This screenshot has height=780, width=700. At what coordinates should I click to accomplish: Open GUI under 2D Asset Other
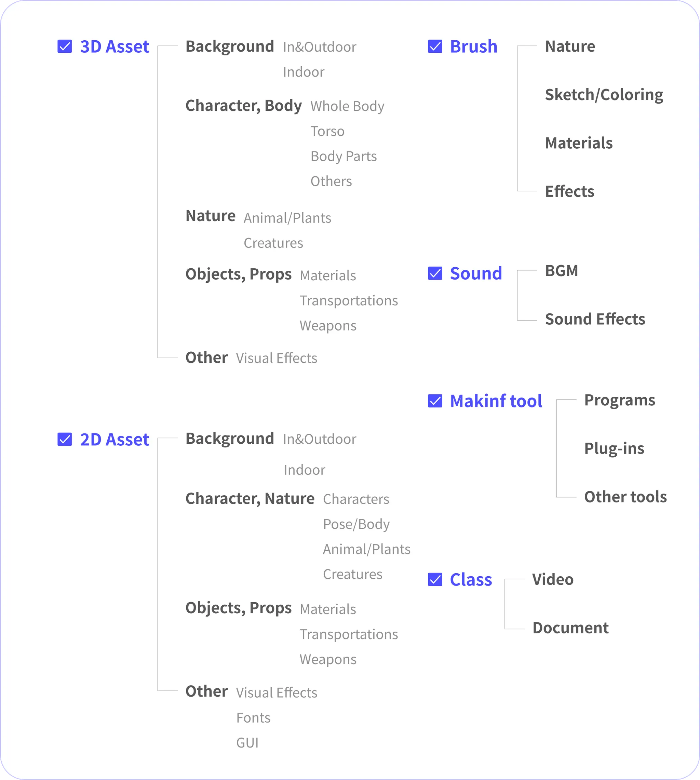(x=247, y=743)
